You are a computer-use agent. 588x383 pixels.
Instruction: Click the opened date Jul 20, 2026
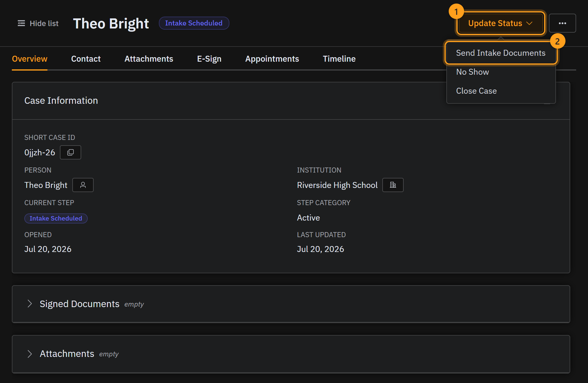48,249
